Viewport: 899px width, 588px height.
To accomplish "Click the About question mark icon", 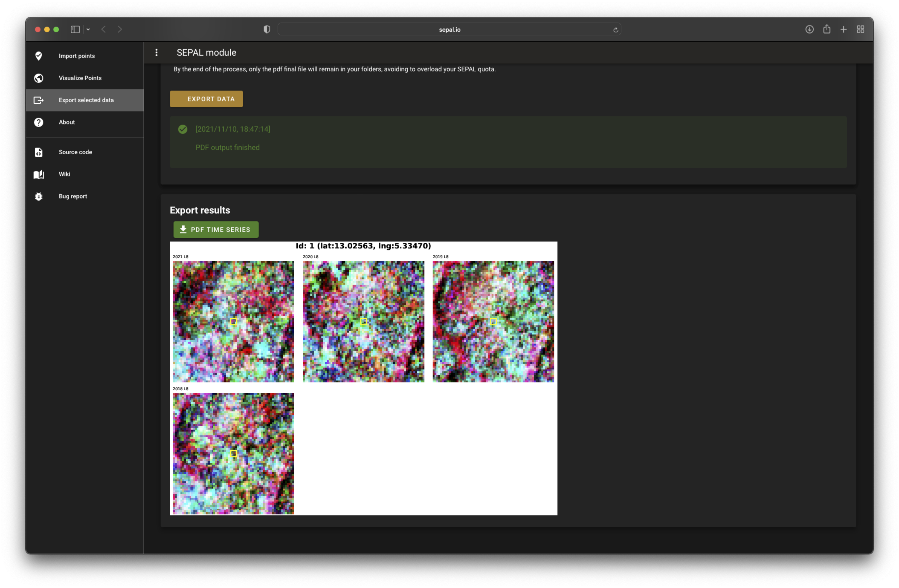I will 38,122.
